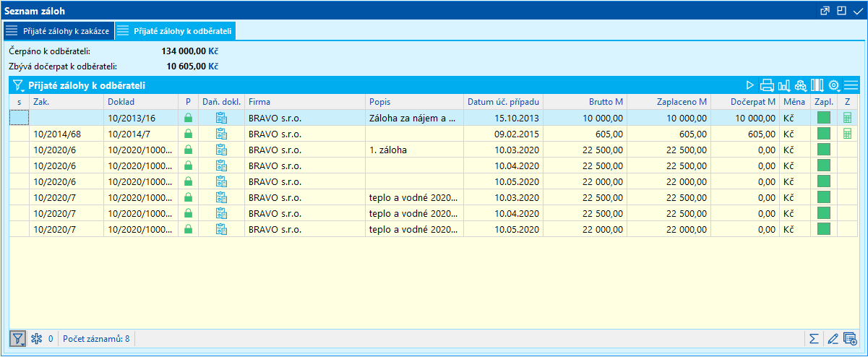Image resolution: width=868 pixels, height=357 pixels.
Task: Click calculator icon in Z column of row 10/2014/7
Action: pos(848,134)
